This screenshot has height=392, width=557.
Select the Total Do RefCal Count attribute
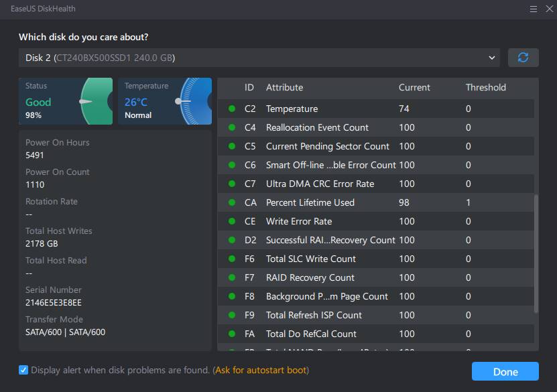(311, 334)
